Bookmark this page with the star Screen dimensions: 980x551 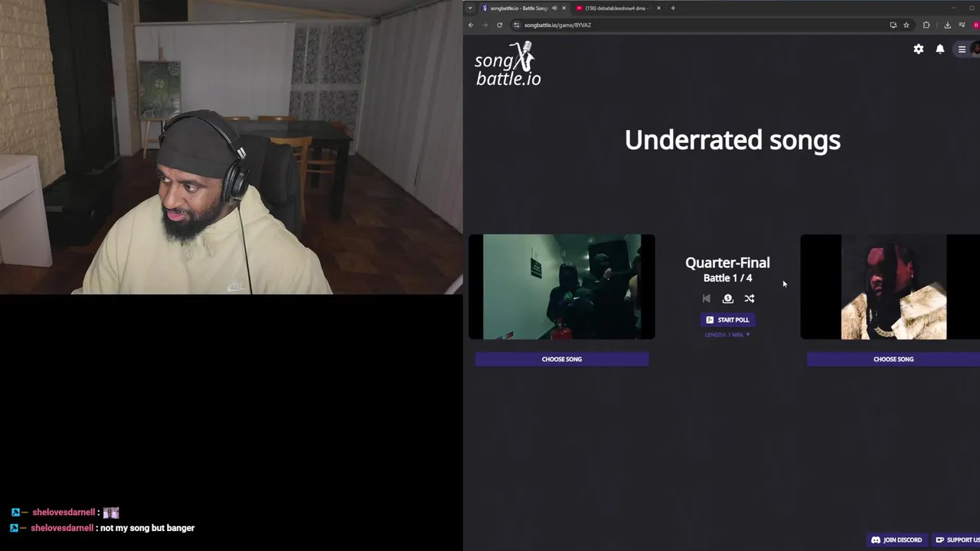click(906, 25)
